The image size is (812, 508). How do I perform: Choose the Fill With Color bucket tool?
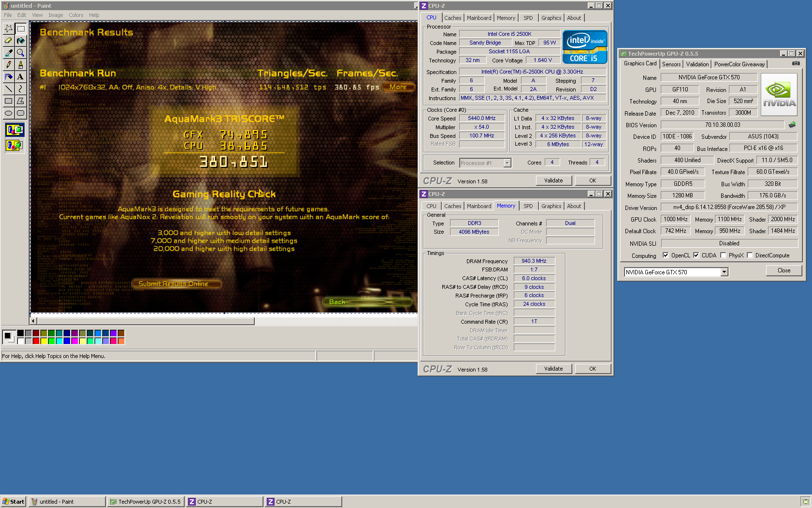21,41
